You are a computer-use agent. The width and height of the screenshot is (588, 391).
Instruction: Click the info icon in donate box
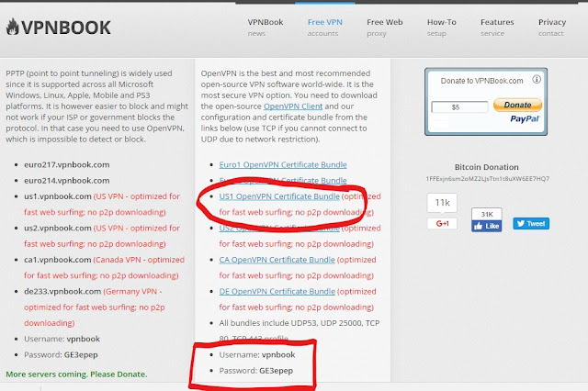[x=537, y=79]
